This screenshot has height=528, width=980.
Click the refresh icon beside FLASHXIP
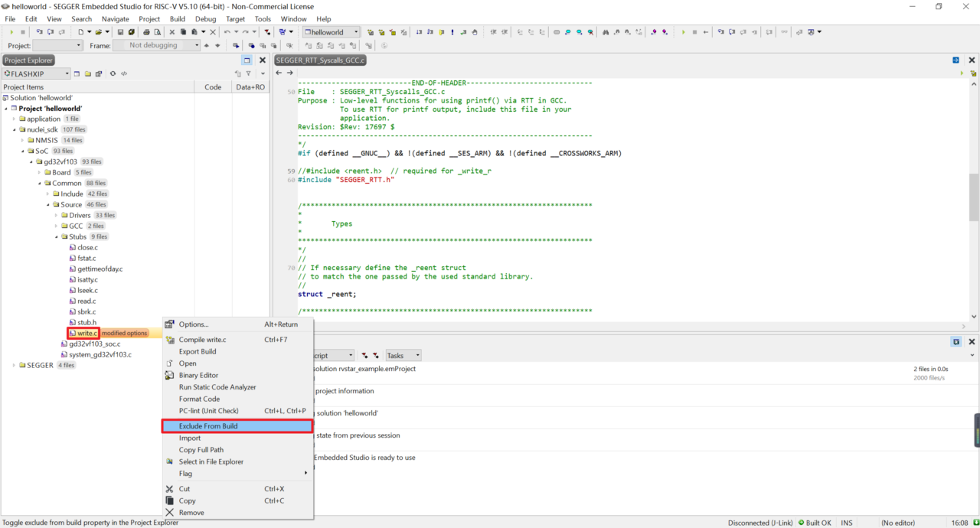[x=113, y=73]
